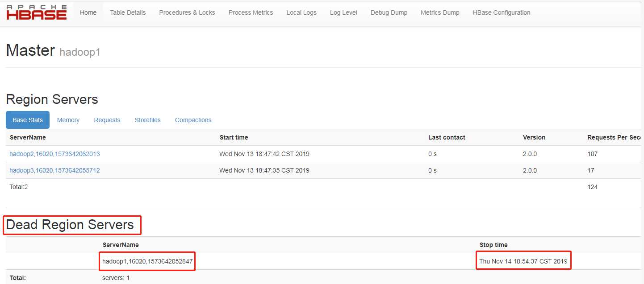Select dead server hadoop1,16020,1573642052847

click(147, 261)
